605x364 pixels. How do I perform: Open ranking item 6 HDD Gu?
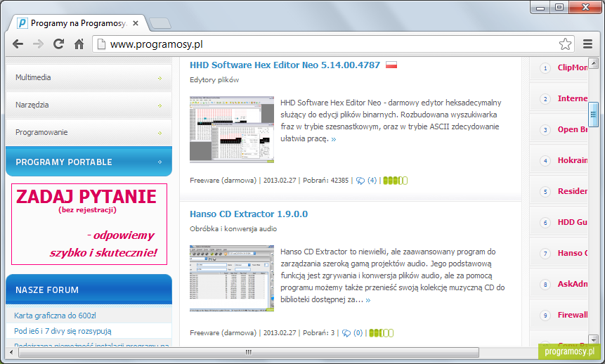573,222
